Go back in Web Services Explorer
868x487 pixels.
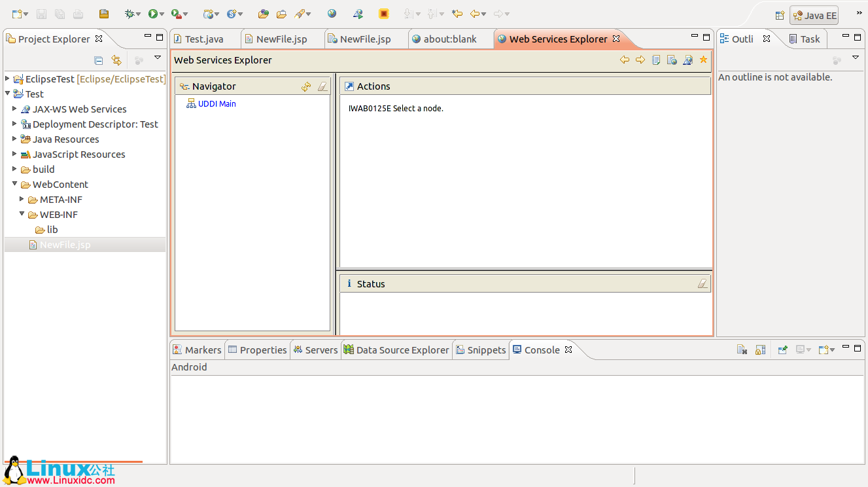pyautogui.click(x=625, y=60)
